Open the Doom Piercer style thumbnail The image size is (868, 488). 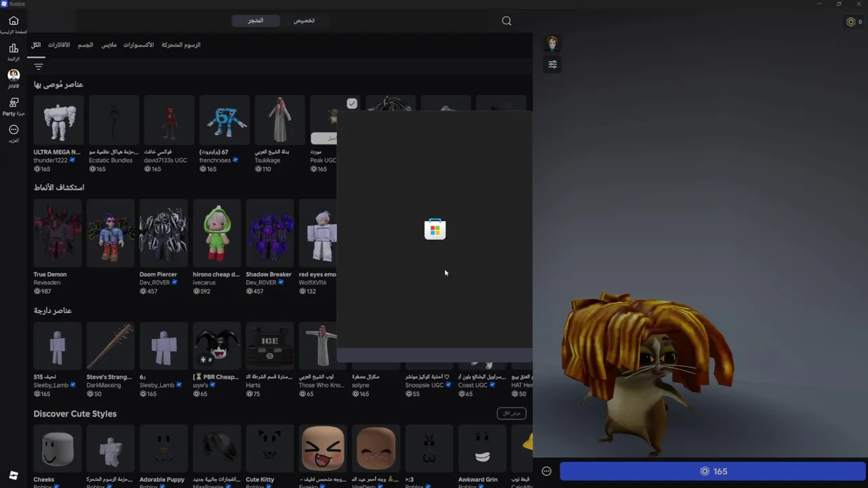pos(163,234)
